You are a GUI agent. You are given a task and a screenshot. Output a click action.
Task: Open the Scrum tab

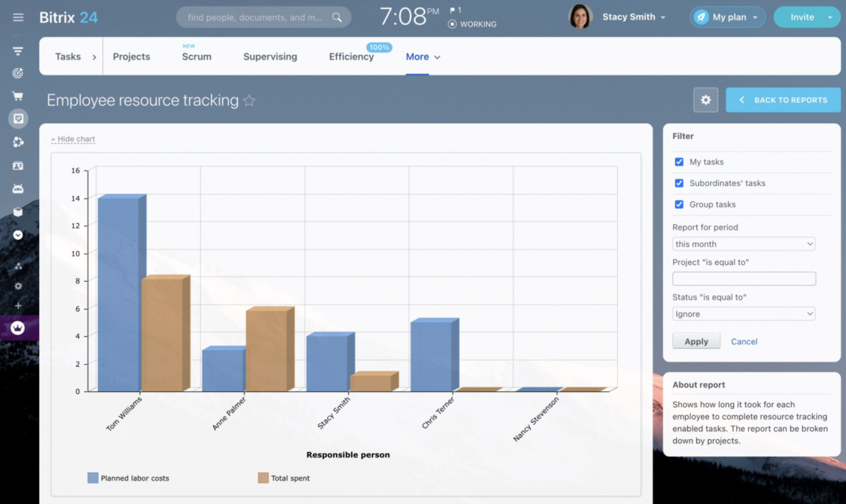point(196,57)
